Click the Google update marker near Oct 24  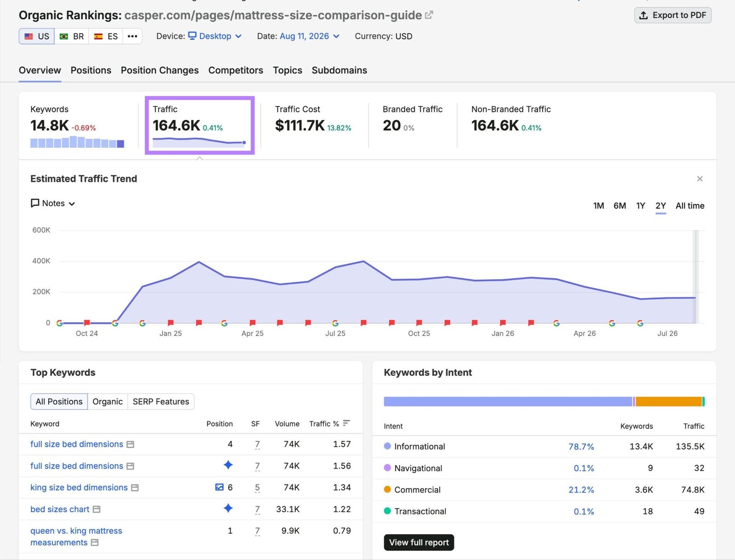[59, 323]
